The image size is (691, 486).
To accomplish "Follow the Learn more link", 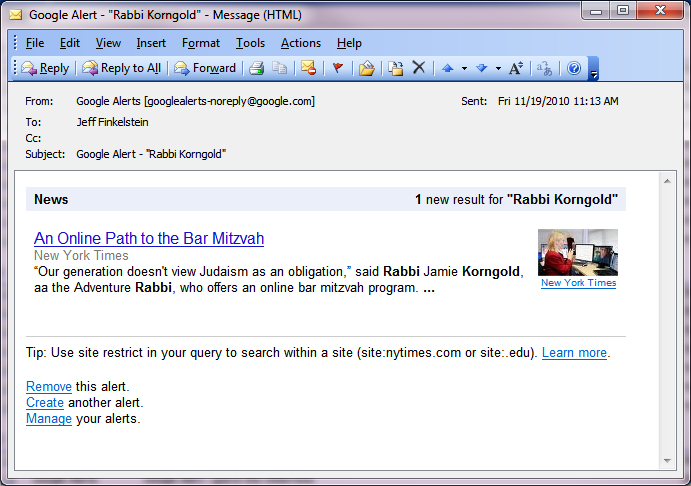I will [574, 352].
